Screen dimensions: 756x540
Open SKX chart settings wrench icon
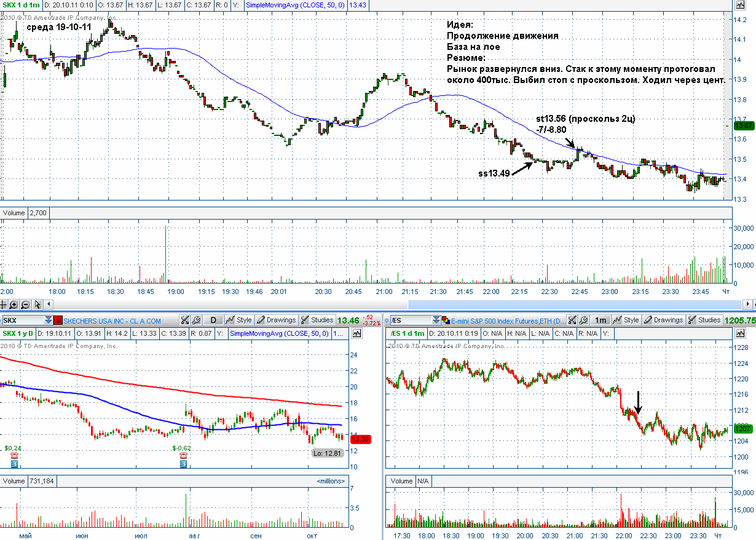click(196, 320)
